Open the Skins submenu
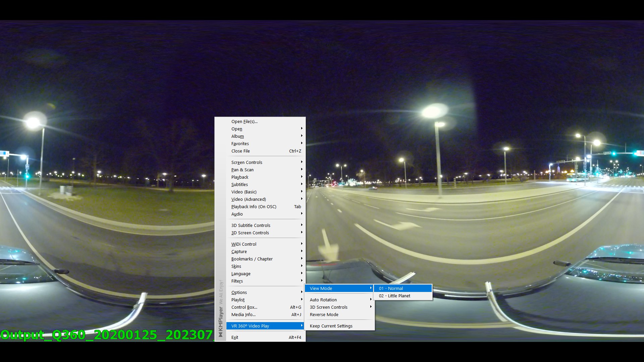The image size is (644, 362). tap(265, 266)
